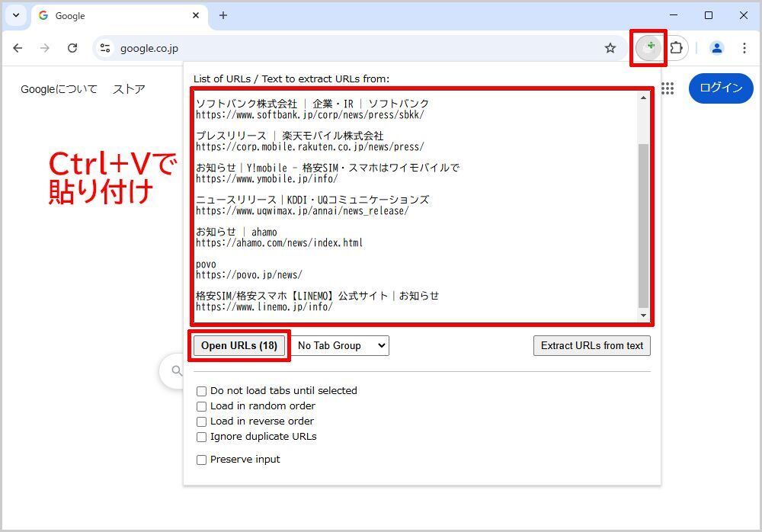The width and height of the screenshot is (762, 532).
Task: Click the お知らせ | ahamo title line
Action: 237,232
